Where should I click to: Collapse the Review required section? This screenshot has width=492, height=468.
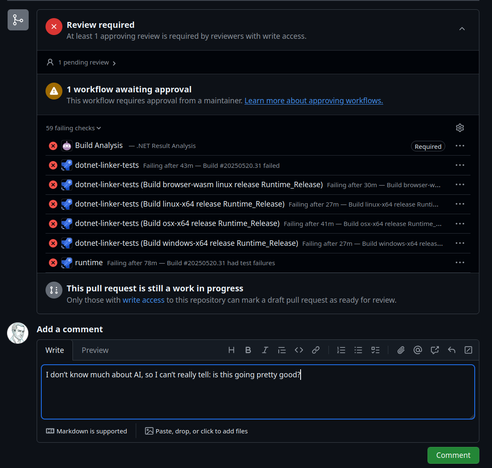(462, 29)
